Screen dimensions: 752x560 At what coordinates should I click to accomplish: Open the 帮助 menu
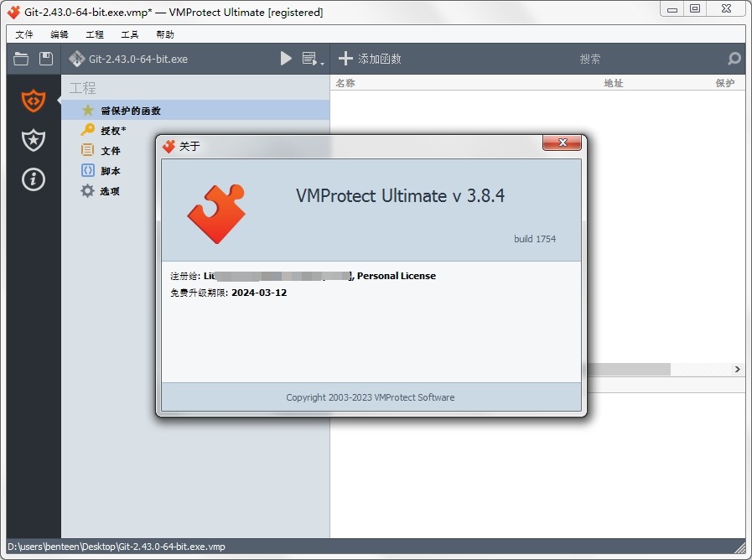(x=165, y=34)
